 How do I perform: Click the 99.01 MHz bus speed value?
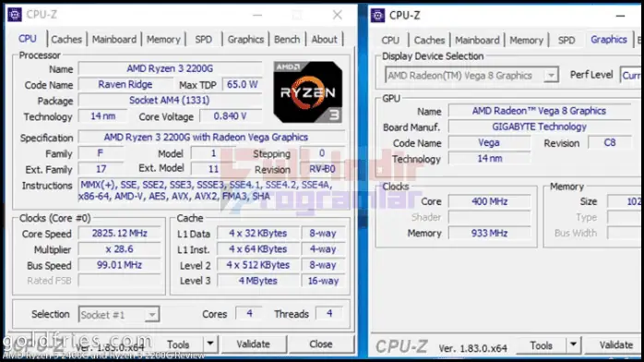[x=120, y=265]
